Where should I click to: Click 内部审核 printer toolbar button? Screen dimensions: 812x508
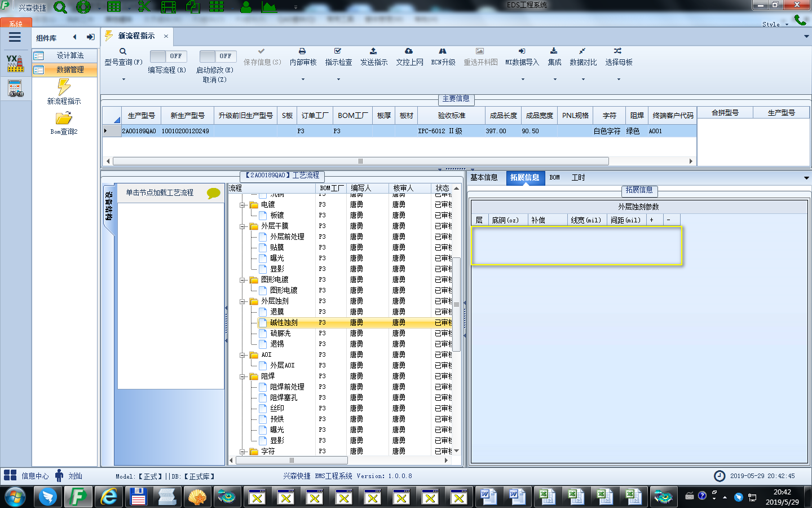point(303,57)
